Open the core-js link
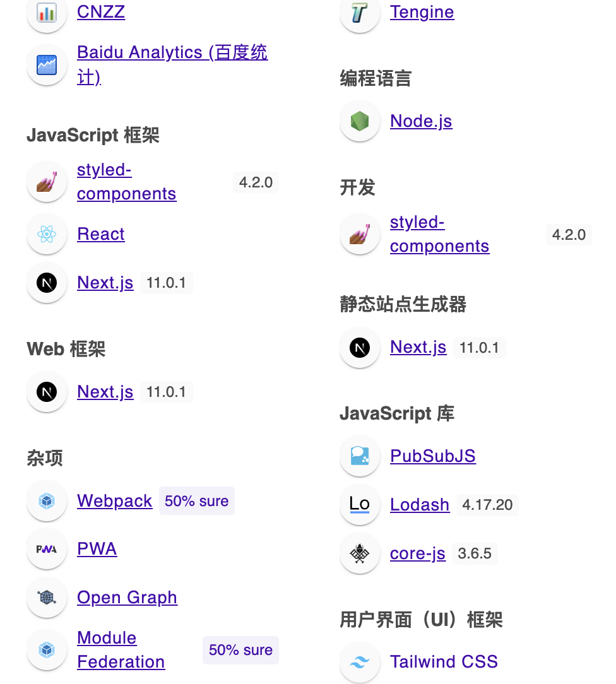This screenshot has width=616, height=684. click(417, 553)
